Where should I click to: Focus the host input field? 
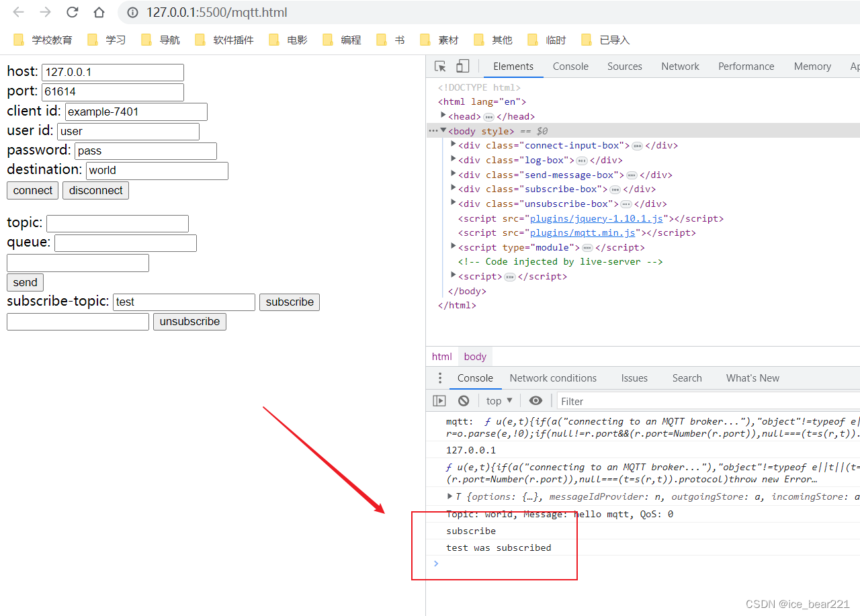click(113, 72)
